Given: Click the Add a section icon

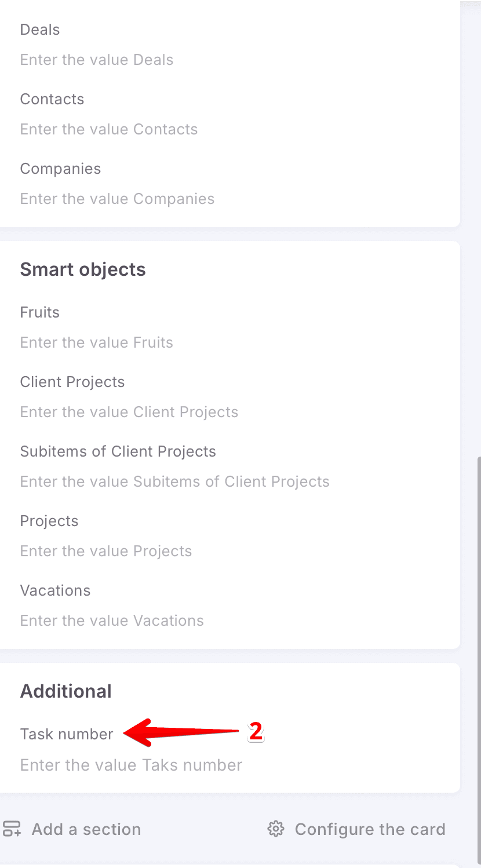Looking at the screenshot, I should pos(12,829).
